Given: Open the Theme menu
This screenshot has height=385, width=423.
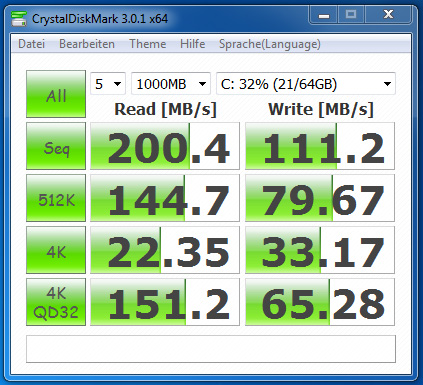Looking at the screenshot, I should (x=148, y=44).
